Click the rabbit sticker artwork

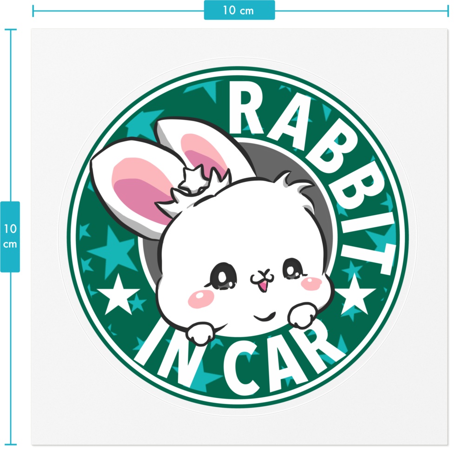[238, 237]
